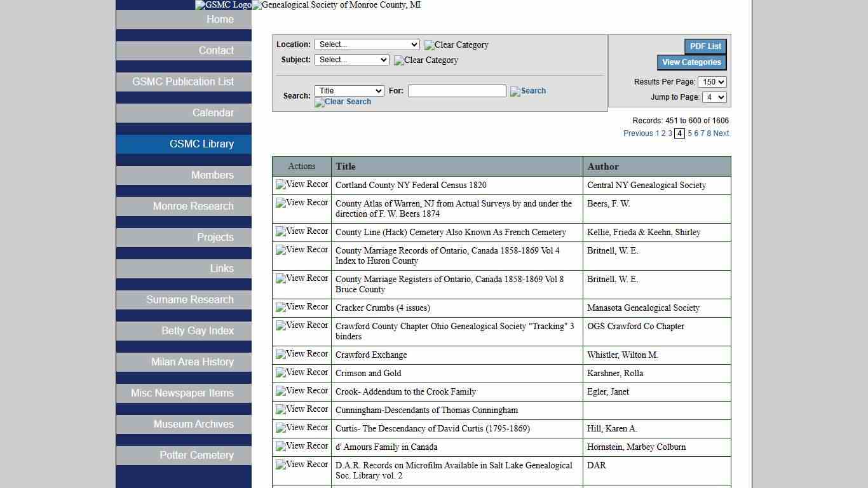
Task: Click the Search magnifier icon
Action: tap(527, 91)
